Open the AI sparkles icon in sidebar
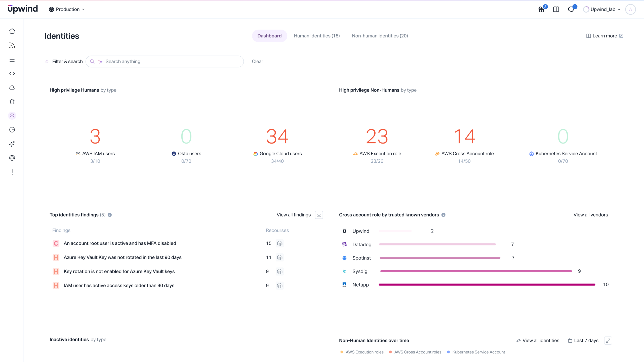This screenshot has width=644, height=362. (12, 144)
